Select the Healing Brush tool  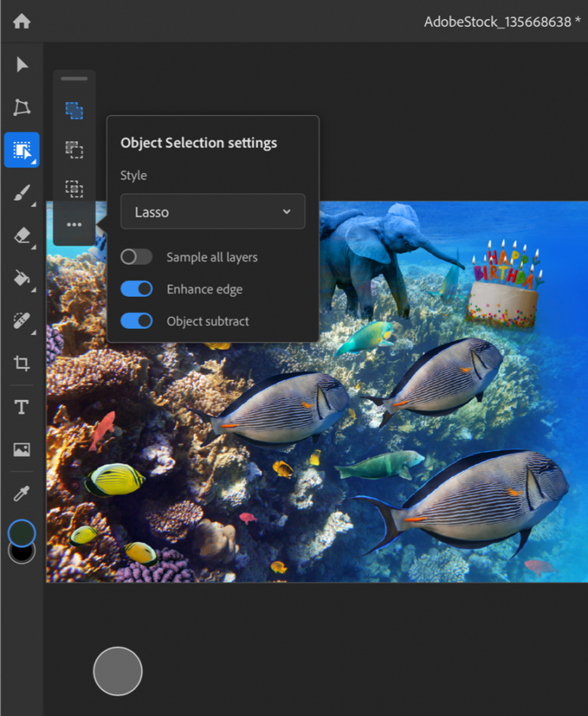(x=22, y=321)
